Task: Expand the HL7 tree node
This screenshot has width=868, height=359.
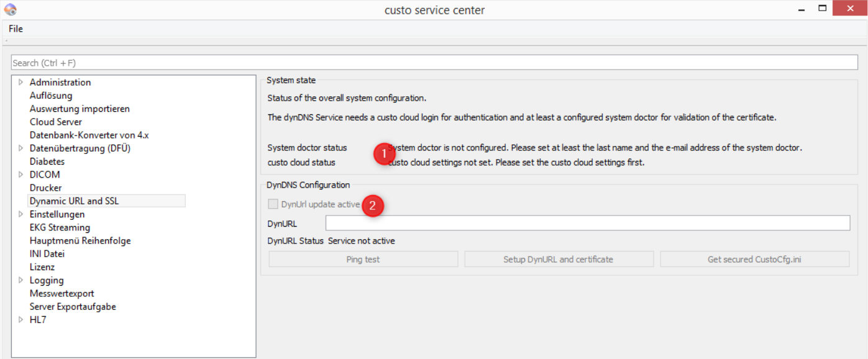Action: (21, 320)
